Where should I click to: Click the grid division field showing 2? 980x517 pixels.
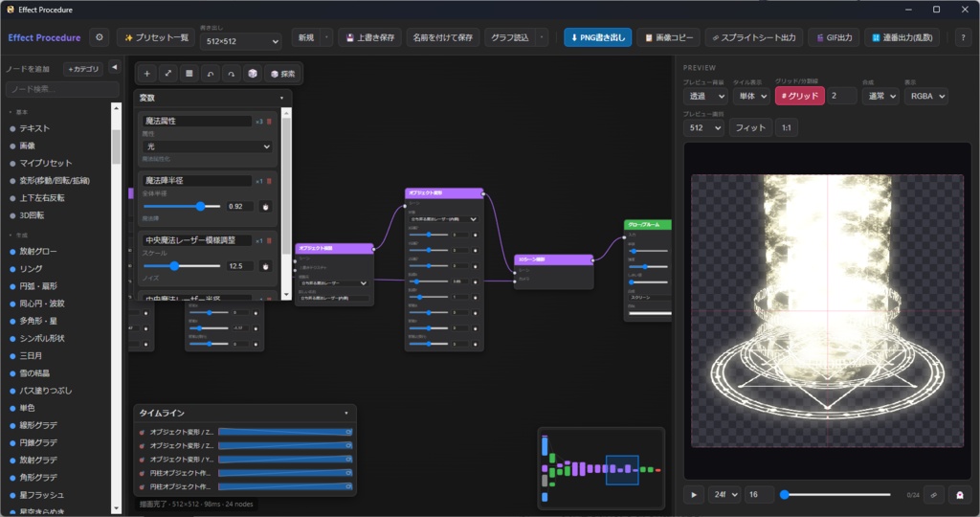tap(842, 96)
